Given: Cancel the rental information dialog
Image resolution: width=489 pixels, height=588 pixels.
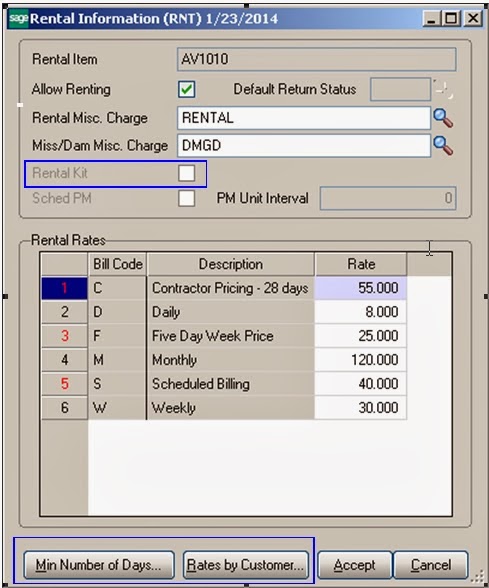Looking at the screenshot, I should point(431,565).
